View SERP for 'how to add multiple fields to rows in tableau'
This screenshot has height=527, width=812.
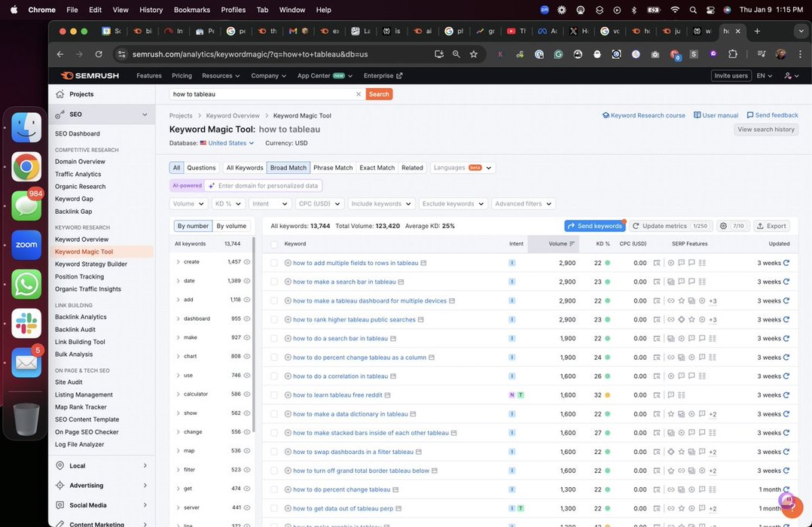click(x=657, y=263)
